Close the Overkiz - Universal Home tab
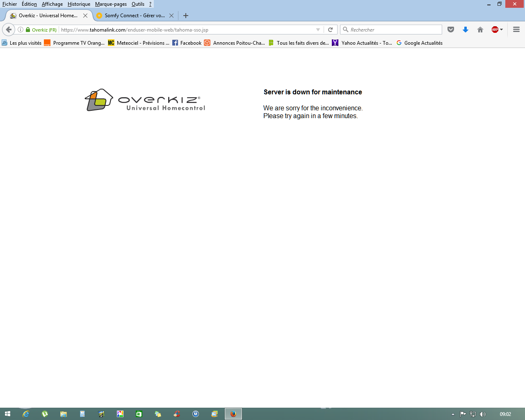 pyautogui.click(x=85, y=16)
